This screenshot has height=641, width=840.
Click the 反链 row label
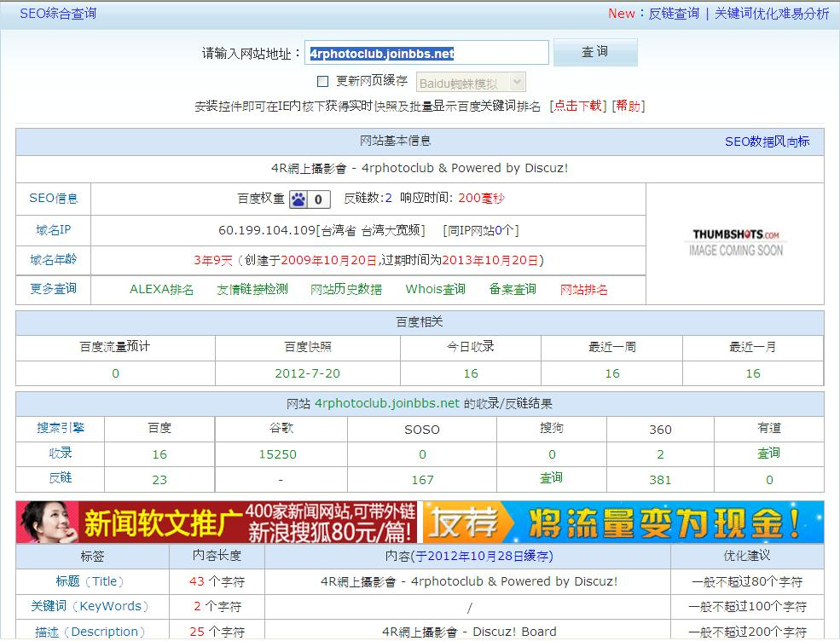click(x=61, y=478)
